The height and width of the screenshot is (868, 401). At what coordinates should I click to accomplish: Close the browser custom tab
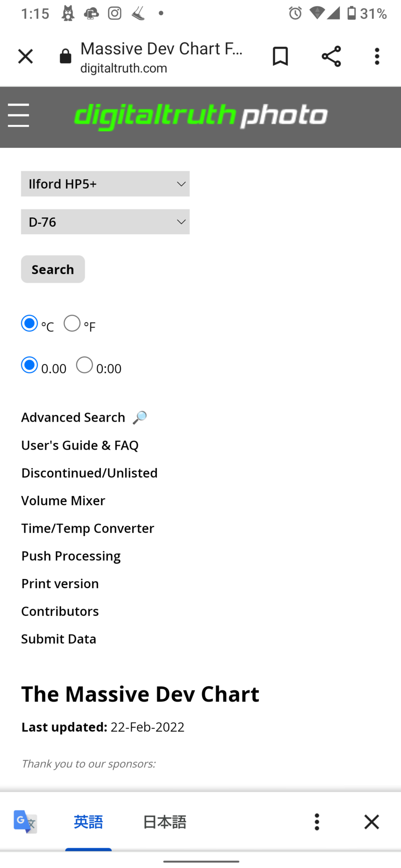(x=25, y=56)
